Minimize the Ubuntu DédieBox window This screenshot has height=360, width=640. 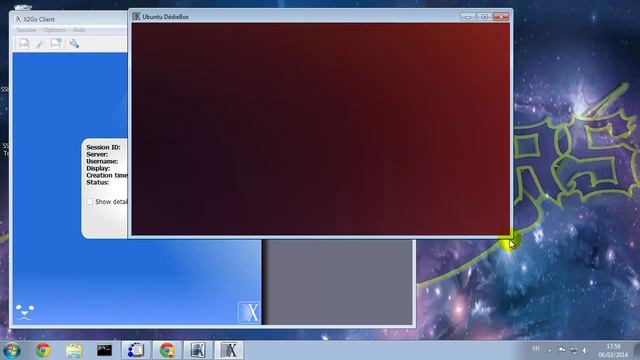(x=468, y=17)
